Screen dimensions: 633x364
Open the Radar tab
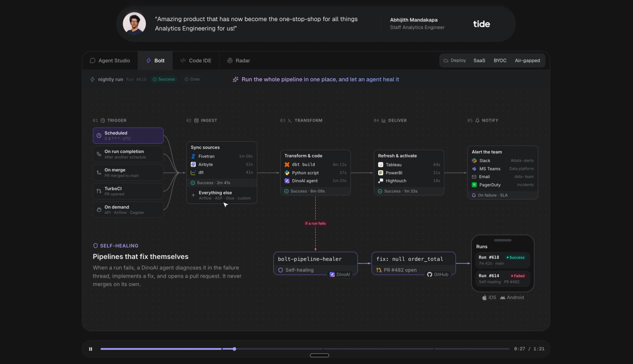click(x=238, y=61)
